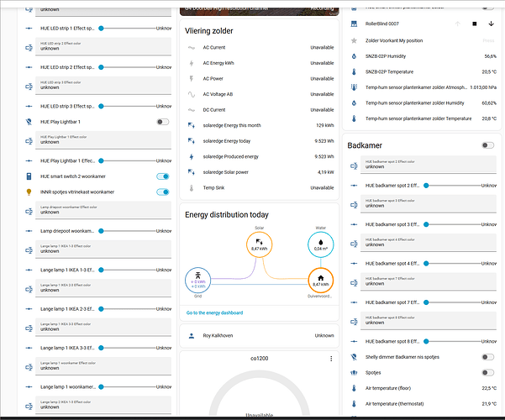
Task: Open the home node in energy distribution
Action: coord(320,281)
